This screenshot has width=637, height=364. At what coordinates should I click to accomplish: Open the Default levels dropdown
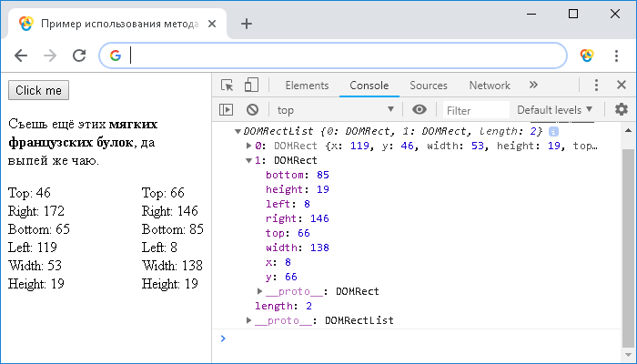click(554, 110)
